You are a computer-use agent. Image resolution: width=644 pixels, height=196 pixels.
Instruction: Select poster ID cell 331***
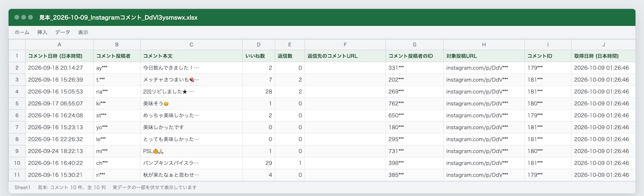pos(414,68)
